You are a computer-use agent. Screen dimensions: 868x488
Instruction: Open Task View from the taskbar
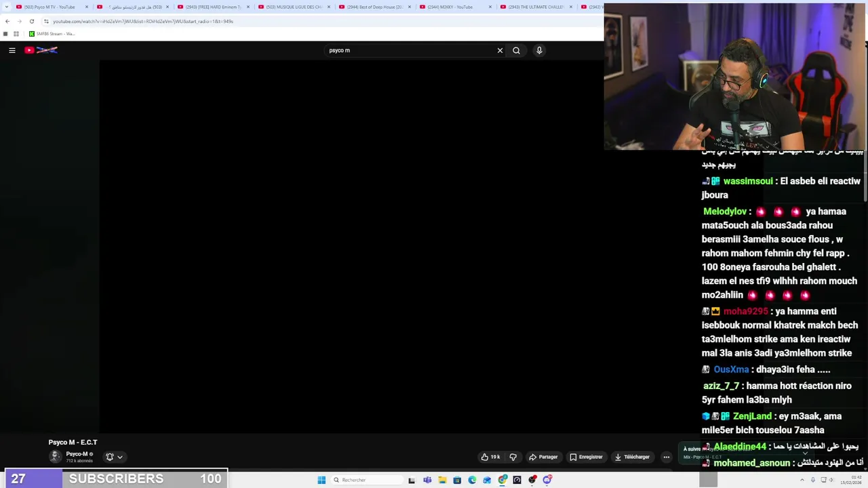tap(412, 480)
